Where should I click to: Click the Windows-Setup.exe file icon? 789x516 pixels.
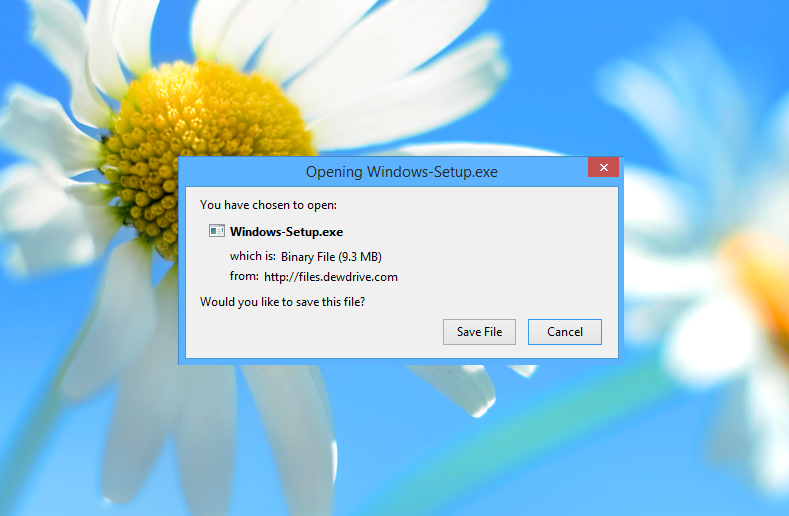[217, 231]
